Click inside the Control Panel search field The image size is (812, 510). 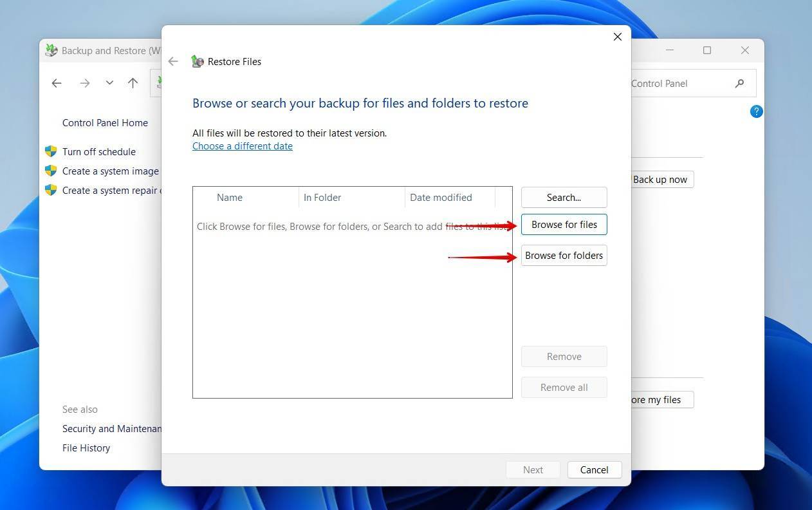point(659,83)
